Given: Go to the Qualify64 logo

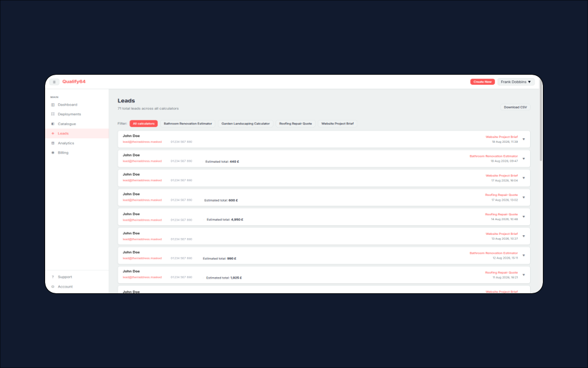Looking at the screenshot, I should [74, 81].
